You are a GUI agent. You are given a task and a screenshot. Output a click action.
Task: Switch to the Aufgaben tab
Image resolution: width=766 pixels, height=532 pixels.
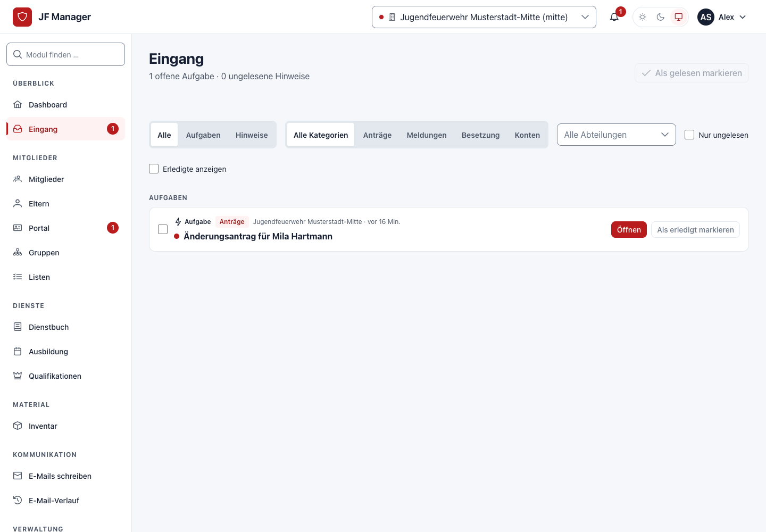click(x=203, y=135)
